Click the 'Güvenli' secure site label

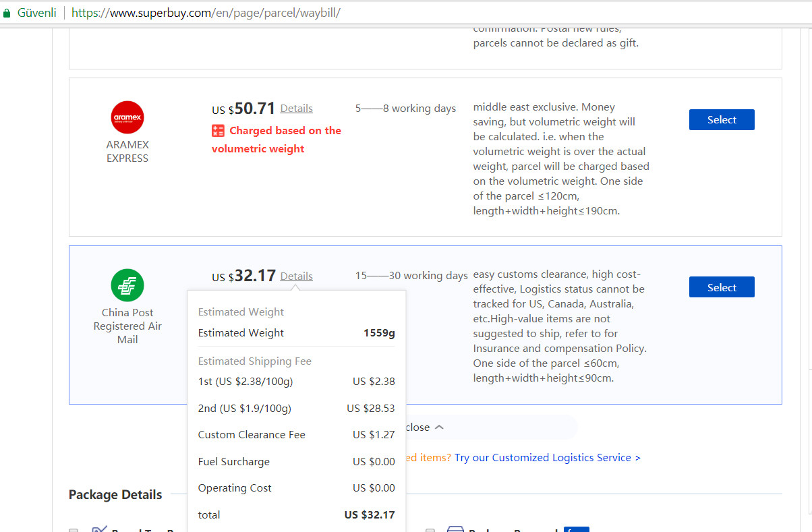pyautogui.click(x=36, y=13)
